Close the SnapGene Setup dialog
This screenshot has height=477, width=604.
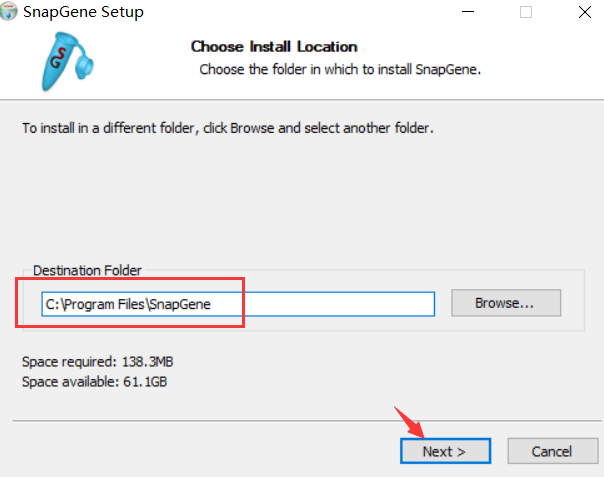pyautogui.click(x=581, y=13)
